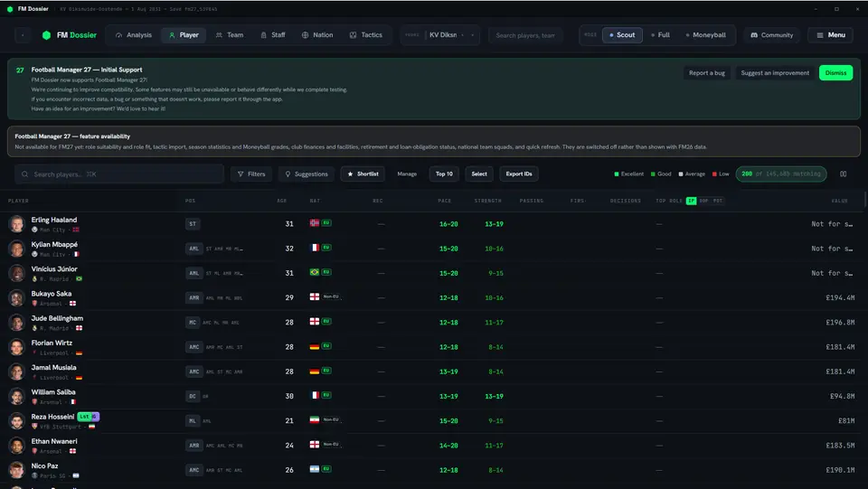Select the Moneyball mode option
The image size is (868, 489).
point(706,35)
